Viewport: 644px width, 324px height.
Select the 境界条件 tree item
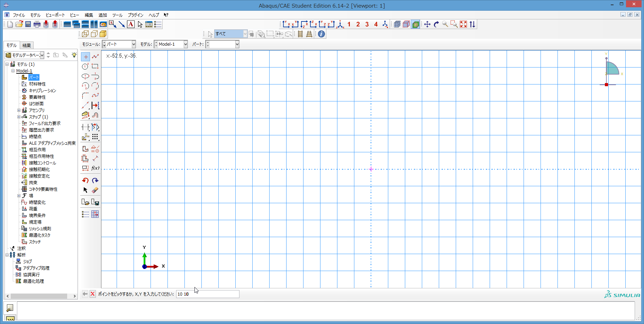[37, 216]
